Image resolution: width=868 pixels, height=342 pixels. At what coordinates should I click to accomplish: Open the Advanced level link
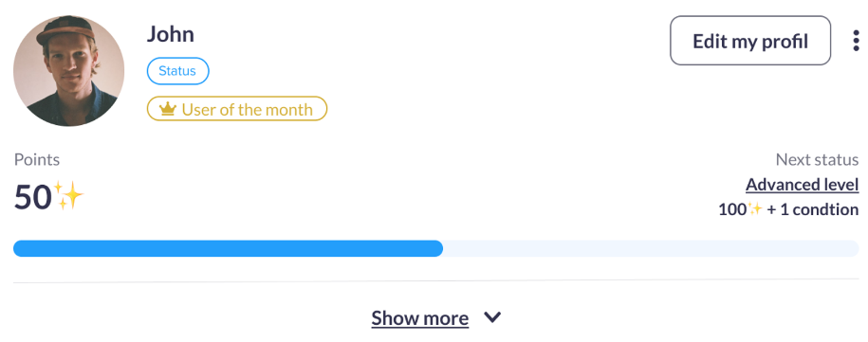(803, 185)
